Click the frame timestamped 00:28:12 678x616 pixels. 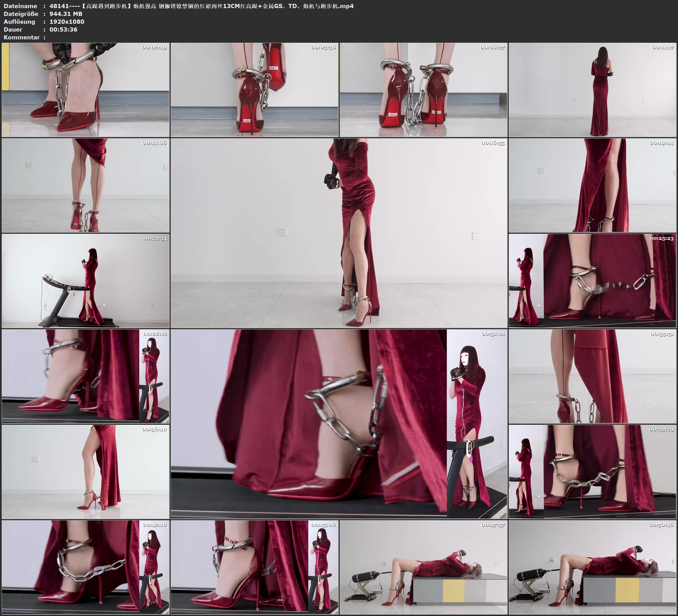click(x=85, y=376)
